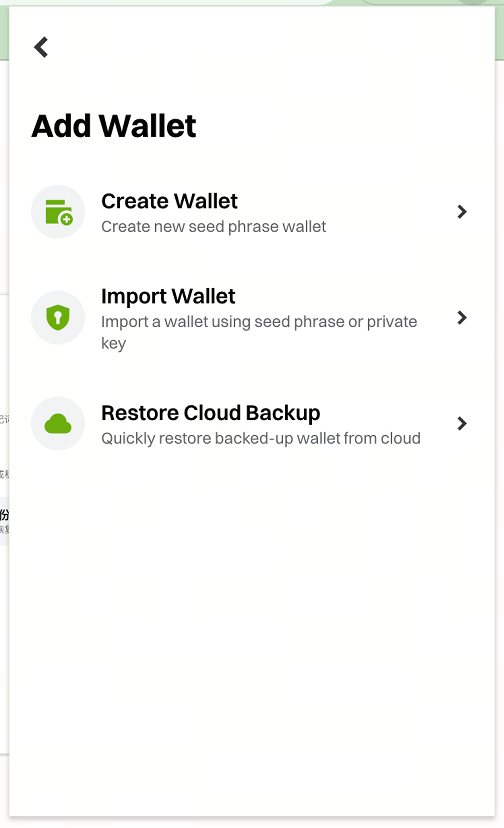504x828 pixels.
Task: Select the Create Wallet title
Action: [170, 201]
